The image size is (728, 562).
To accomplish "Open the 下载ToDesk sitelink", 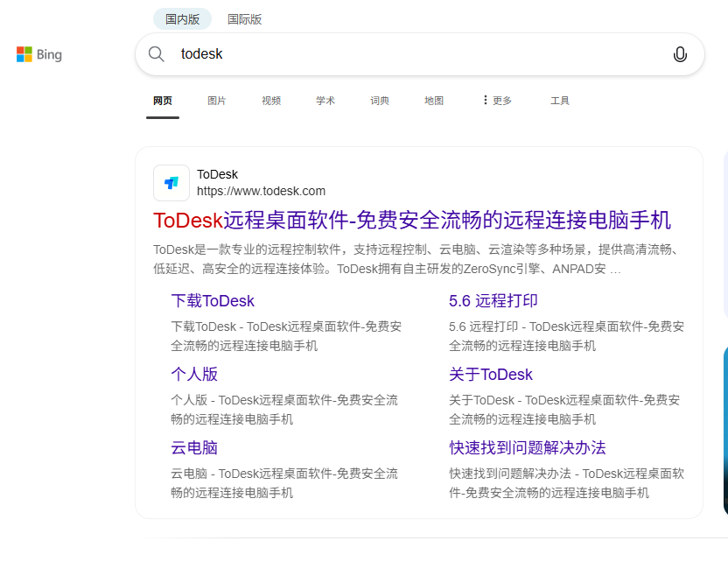I will tap(213, 300).
